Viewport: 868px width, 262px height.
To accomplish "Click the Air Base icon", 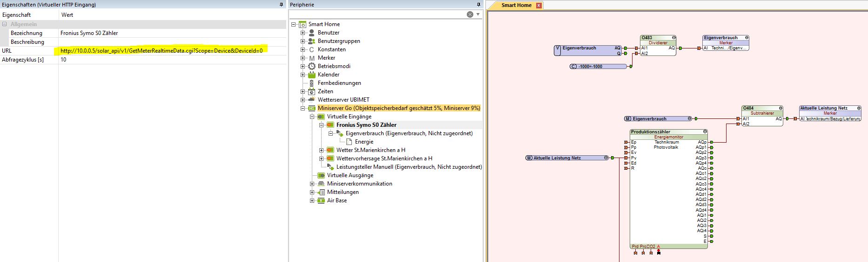I will 321,200.
